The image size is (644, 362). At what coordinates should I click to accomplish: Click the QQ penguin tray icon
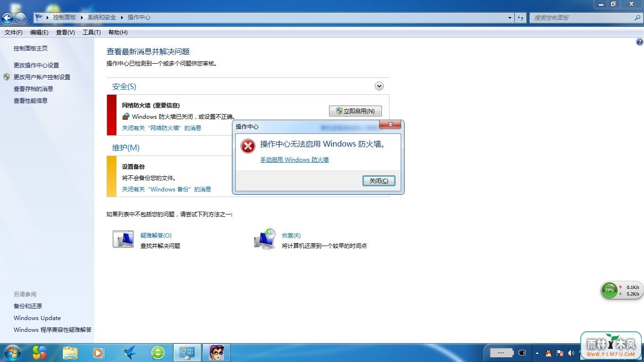click(x=548, y=353)
